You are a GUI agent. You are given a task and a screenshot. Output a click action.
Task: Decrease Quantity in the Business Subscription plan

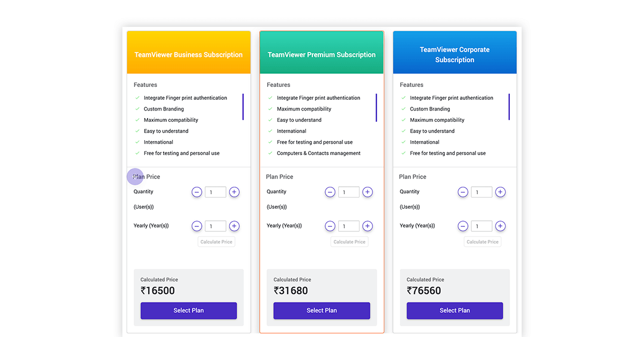click(x=197, y=192)
